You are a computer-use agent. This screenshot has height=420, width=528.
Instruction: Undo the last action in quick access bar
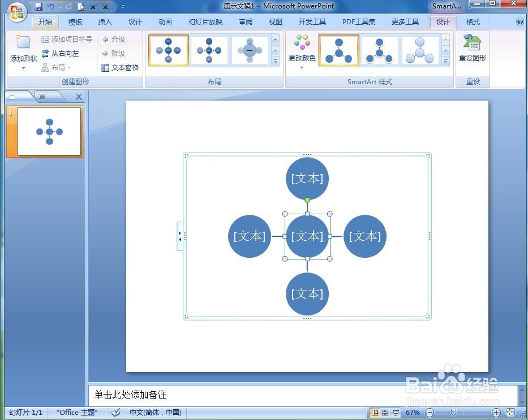point(51,6)
